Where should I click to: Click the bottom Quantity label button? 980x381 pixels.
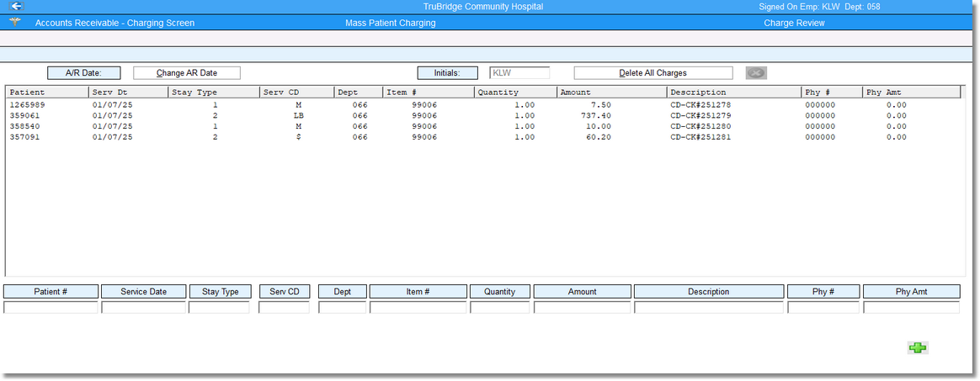500,292
